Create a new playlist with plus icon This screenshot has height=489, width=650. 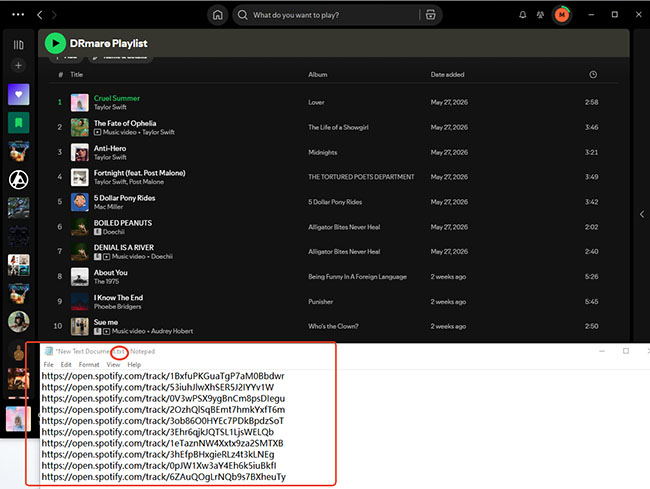18,65
